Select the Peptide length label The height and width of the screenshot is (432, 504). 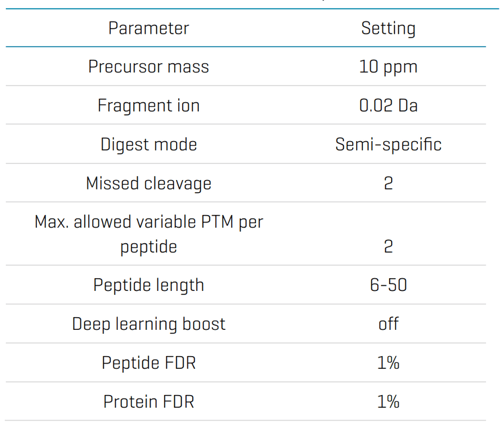[x=149, y=285]
